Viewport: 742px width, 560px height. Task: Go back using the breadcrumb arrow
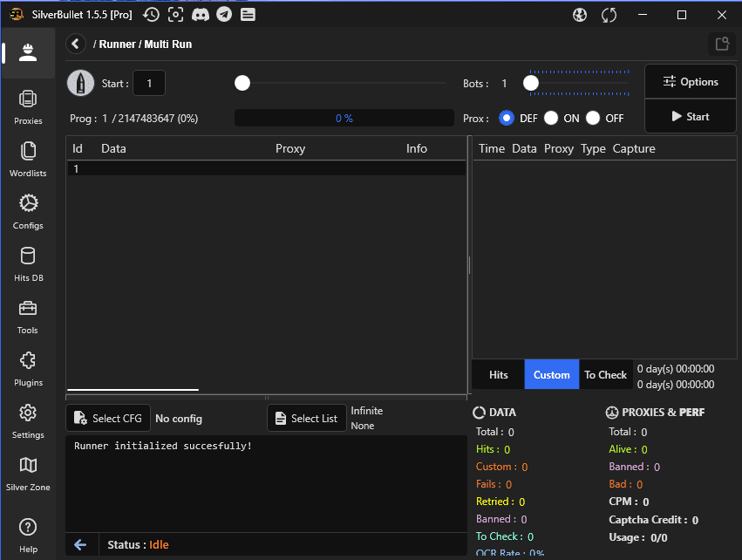click(76, 44)
